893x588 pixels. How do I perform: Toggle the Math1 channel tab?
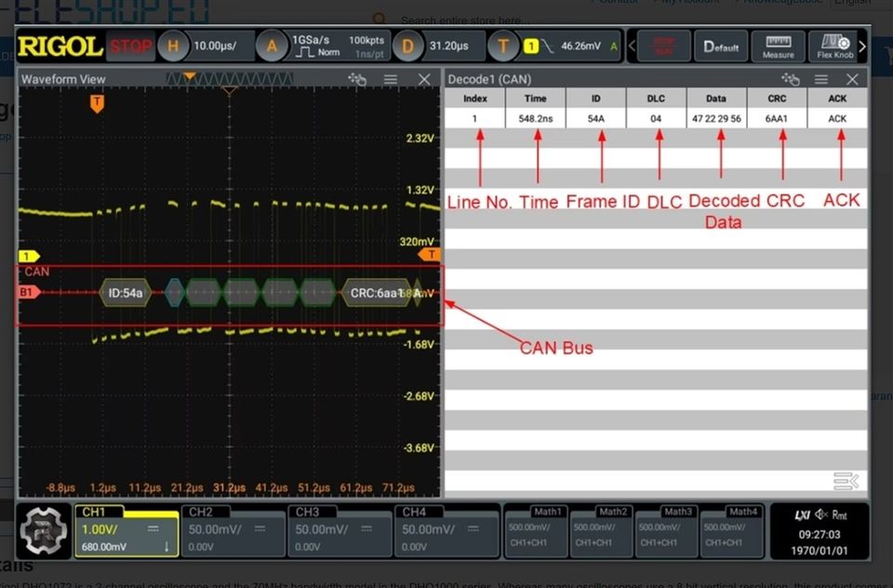click(x=536, y=531)
